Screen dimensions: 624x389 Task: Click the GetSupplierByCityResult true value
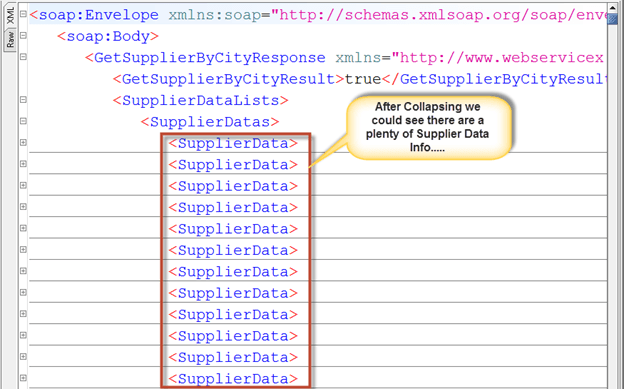point(363,79)
